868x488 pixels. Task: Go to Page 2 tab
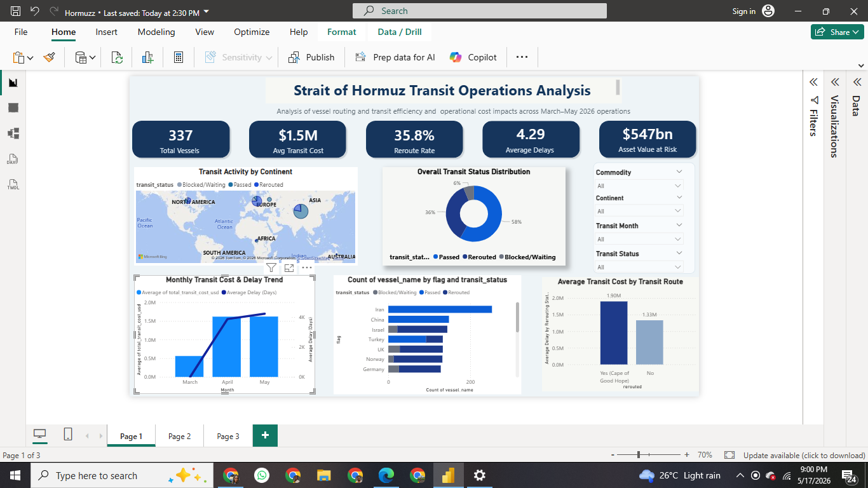pyautogui.click(x=180, y=436)
